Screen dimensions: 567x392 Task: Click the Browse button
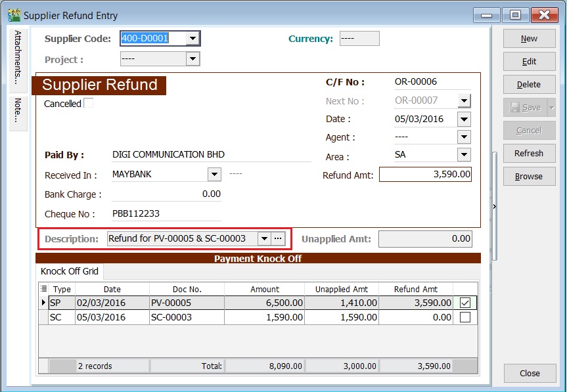point(529,176)
